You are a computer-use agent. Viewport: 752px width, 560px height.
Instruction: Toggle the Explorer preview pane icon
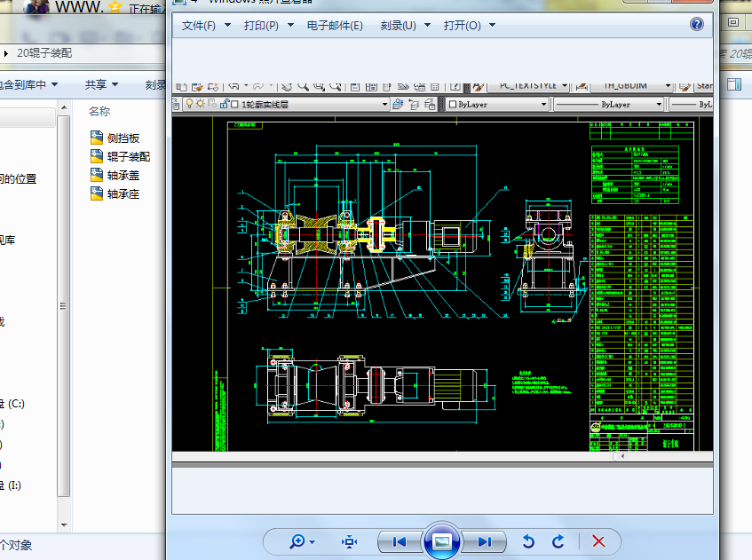tap(734, 84)
